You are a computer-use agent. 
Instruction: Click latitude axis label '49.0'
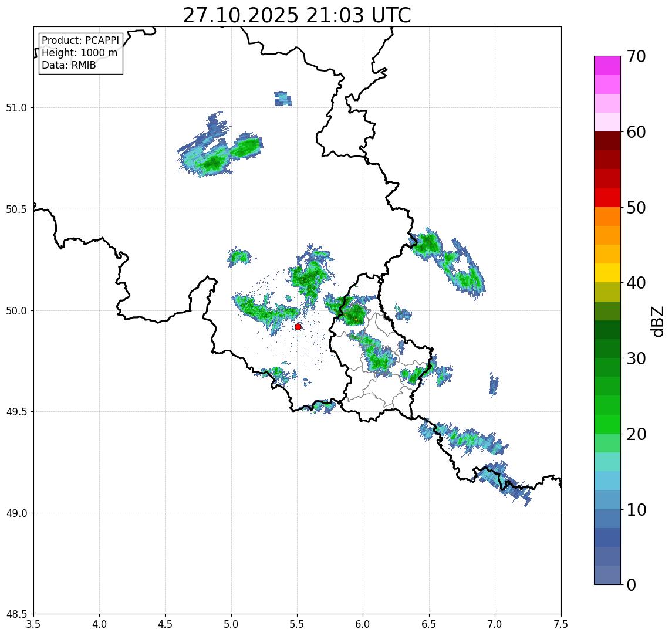pos(16,513)
